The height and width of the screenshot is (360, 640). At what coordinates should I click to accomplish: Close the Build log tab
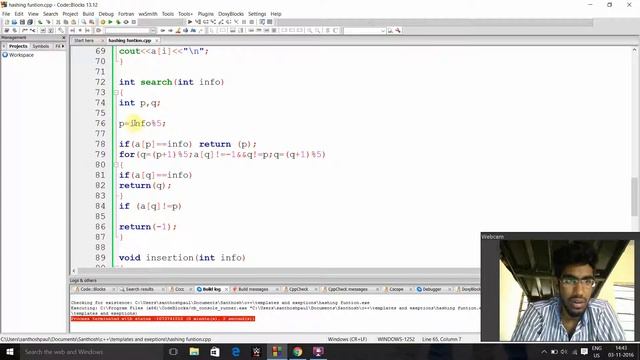coord(227,289)
